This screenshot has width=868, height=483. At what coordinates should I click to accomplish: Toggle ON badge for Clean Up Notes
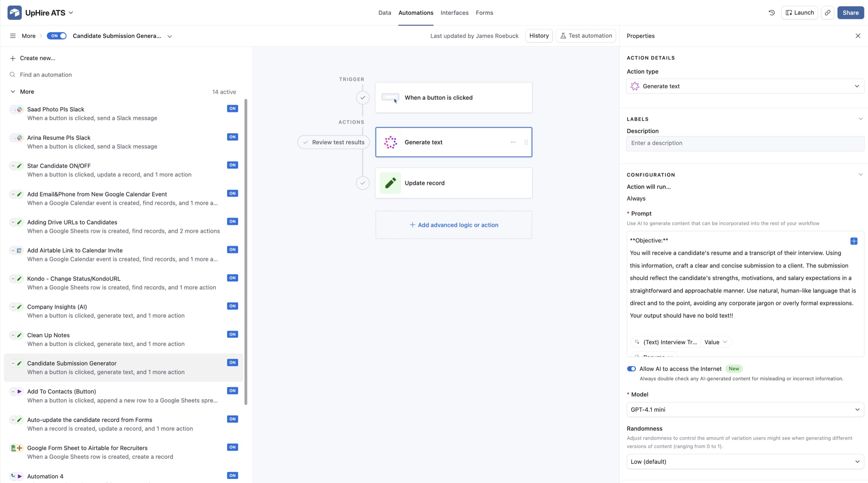(x=232, y=334)
